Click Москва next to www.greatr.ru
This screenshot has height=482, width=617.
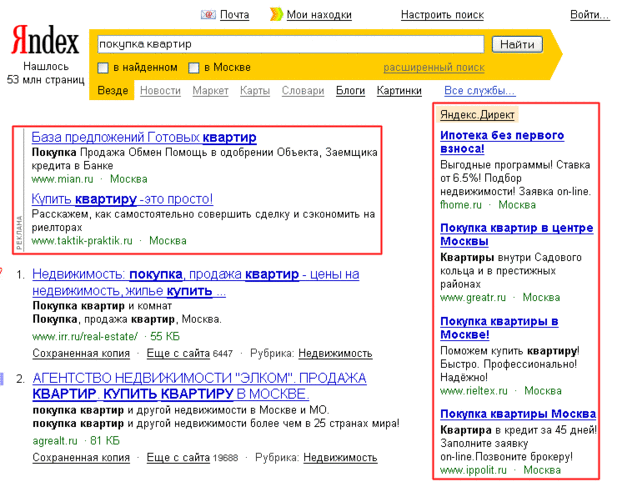coord(541,297)
